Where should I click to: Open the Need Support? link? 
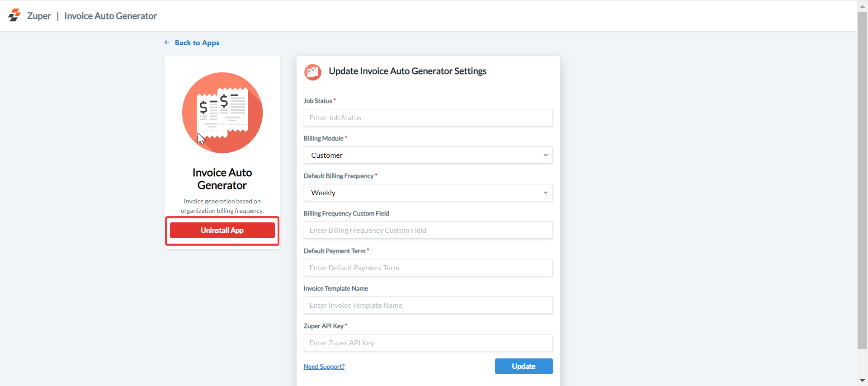324,367
